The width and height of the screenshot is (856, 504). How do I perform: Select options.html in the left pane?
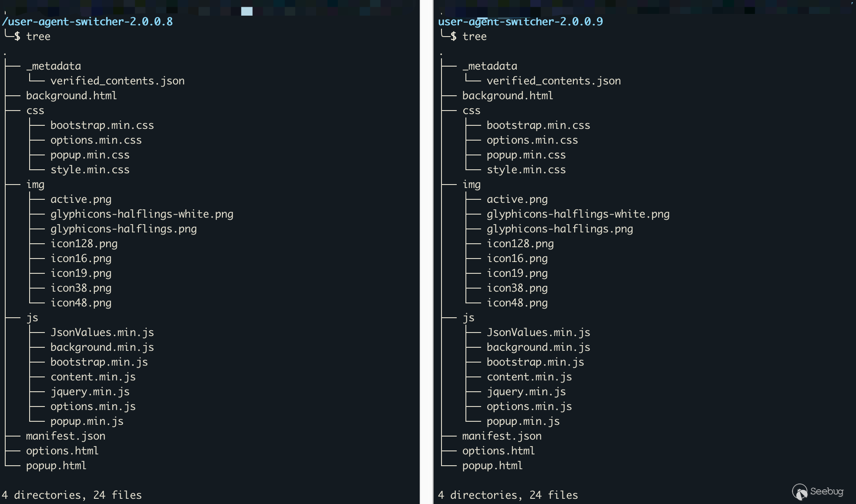(x=62, y=451)
